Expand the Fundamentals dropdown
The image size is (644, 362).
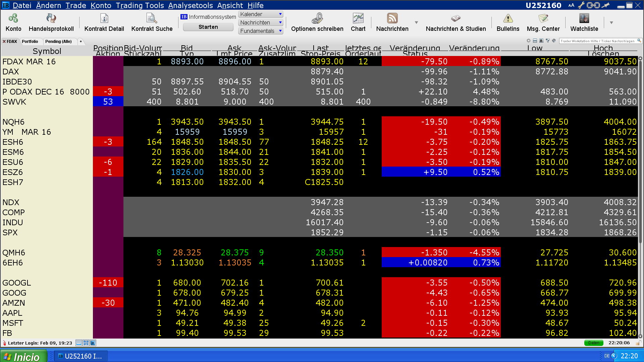pyautogui.click(x=280, y=31)
